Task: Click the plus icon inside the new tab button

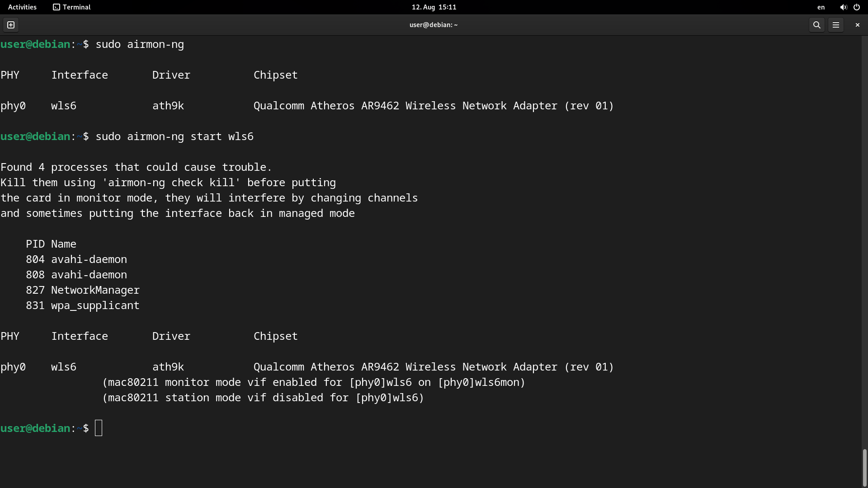Action: click(10, 25)
